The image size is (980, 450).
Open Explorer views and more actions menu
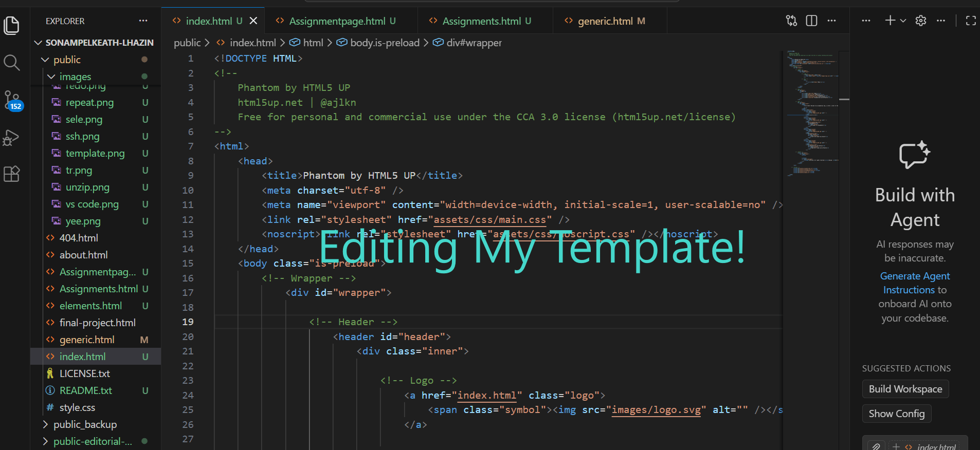tap(143, 21)
